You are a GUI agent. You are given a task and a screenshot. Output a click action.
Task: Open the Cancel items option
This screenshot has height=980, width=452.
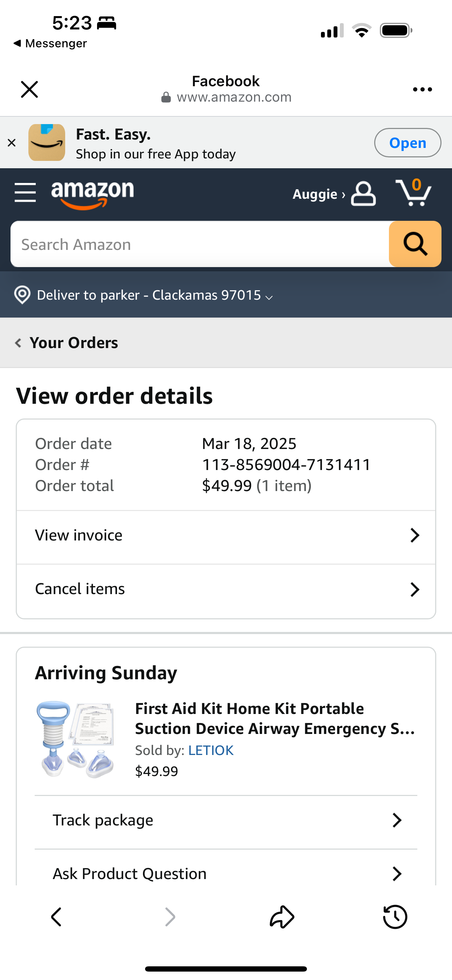pos(226,589)
